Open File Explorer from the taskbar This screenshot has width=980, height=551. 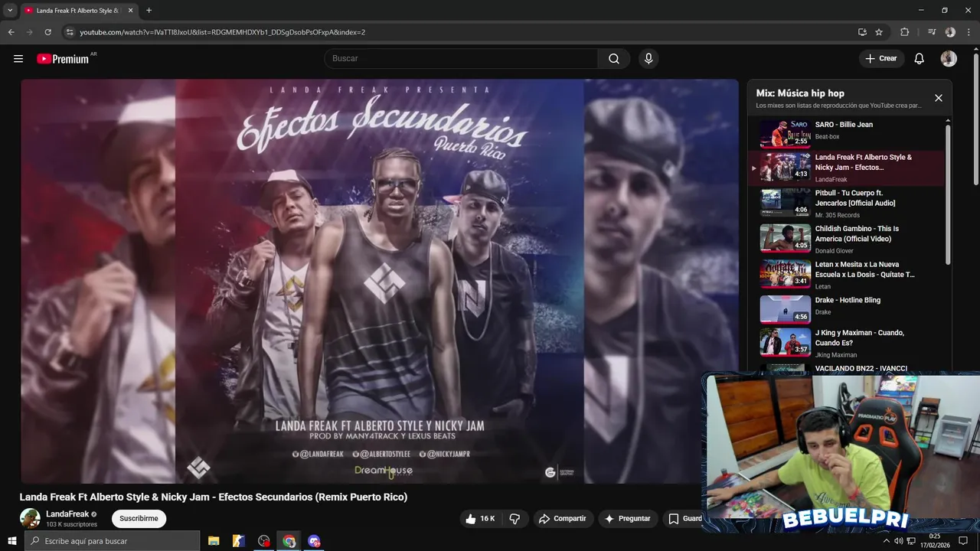tap(214, 541)
